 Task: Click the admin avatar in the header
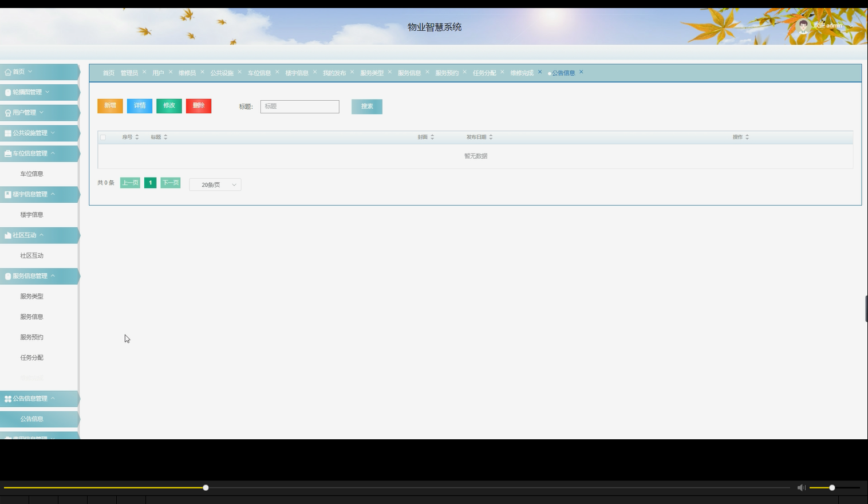[803, 26]
